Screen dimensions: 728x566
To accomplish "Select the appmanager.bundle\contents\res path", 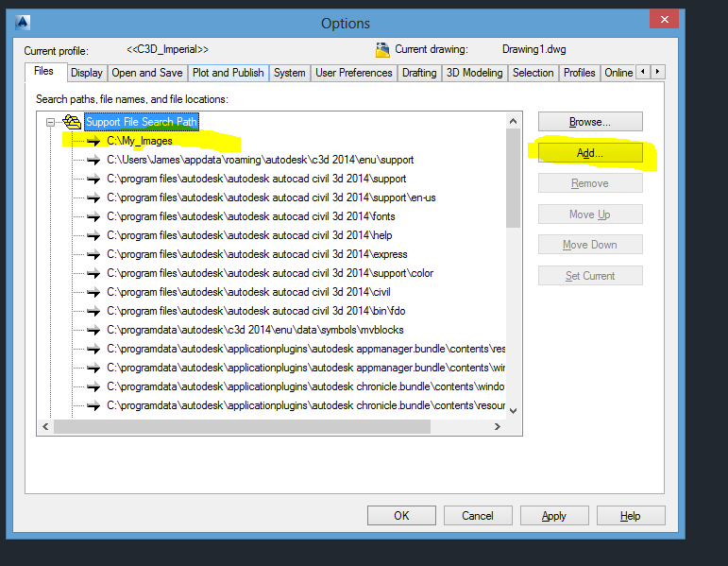I will (306, 349).
